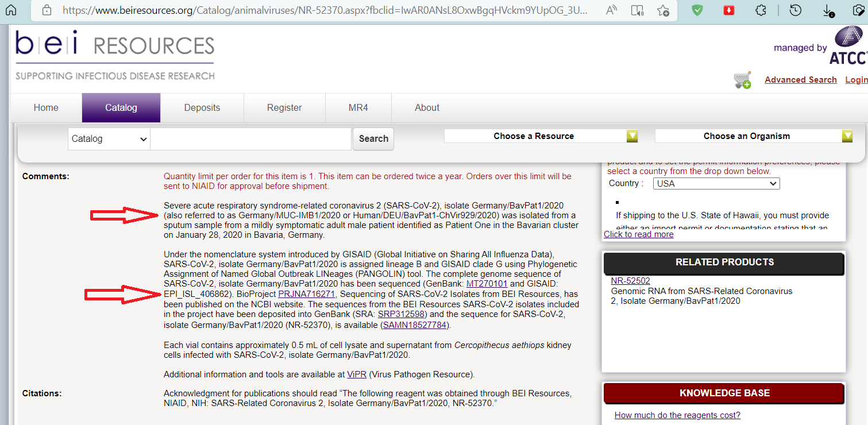
Task: Open the Advanced Search link
Action: (801, 80)
